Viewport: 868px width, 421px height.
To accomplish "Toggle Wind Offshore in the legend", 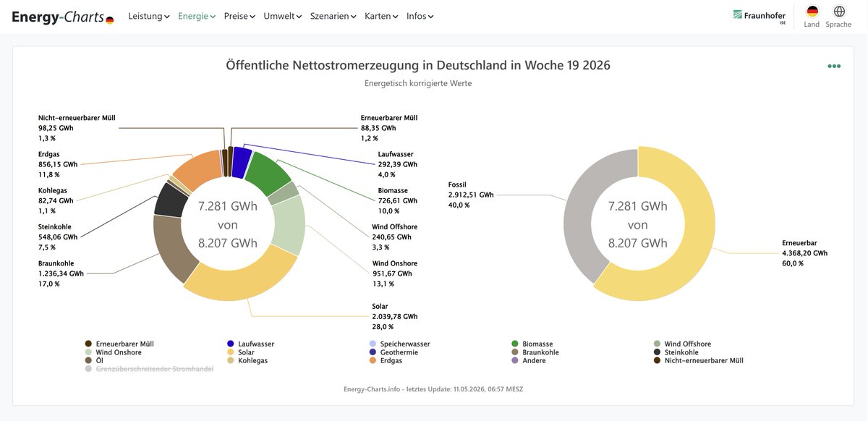I will click(x=682, y=344).
